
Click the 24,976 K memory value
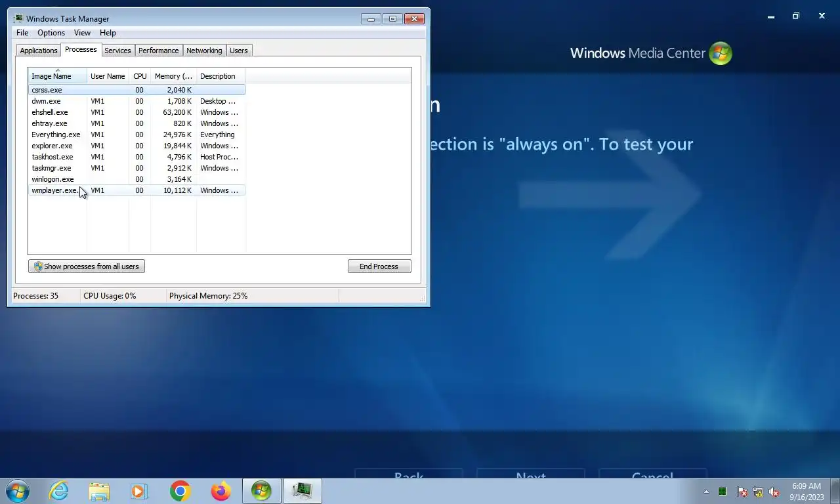177,135
